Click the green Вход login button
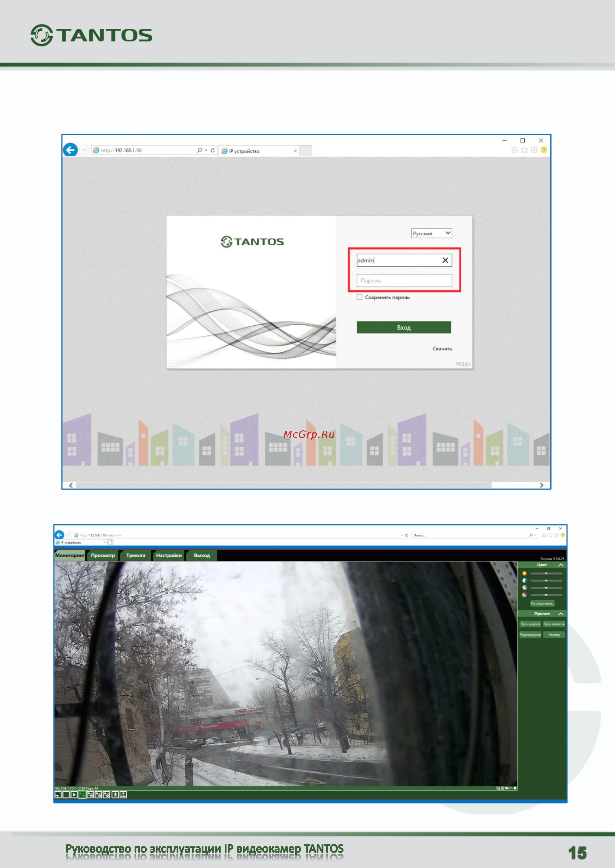 pyautogui.click(x=404, y=327)
